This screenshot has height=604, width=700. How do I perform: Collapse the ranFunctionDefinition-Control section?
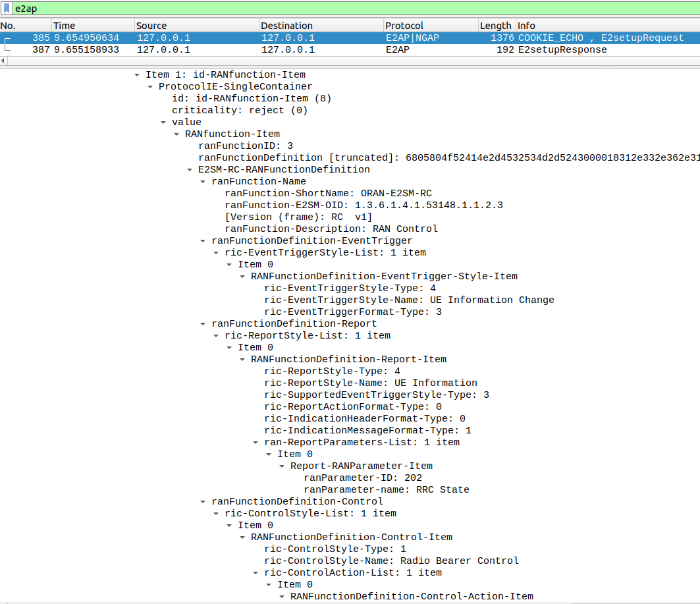click(x=202, y=501)
